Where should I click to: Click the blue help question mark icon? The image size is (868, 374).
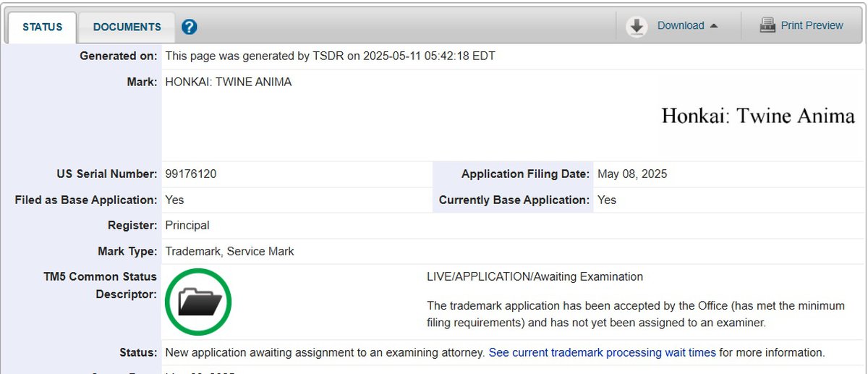[x=190, y=27]
